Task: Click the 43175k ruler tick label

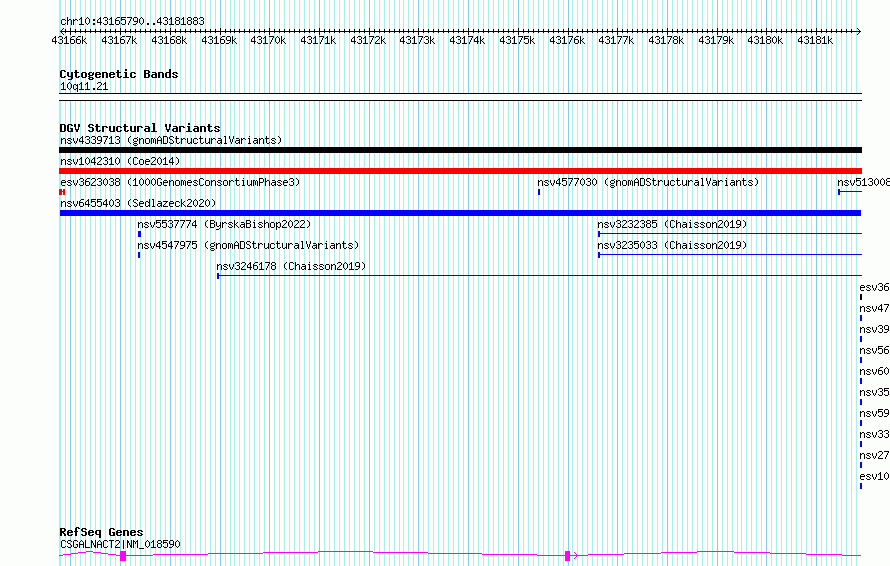Action: tap(517, 40)
